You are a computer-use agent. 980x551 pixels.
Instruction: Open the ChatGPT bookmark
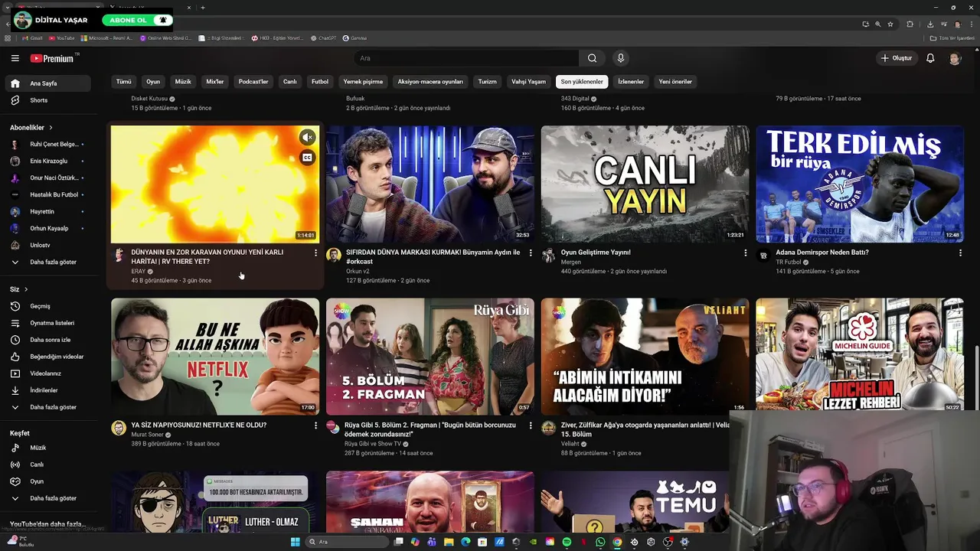pyautogui.click(x=323, y=37)
